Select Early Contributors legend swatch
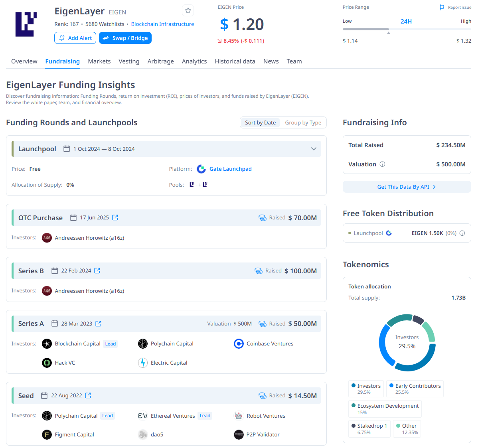This screenshot has width=480, height=448. click(391, 386)
